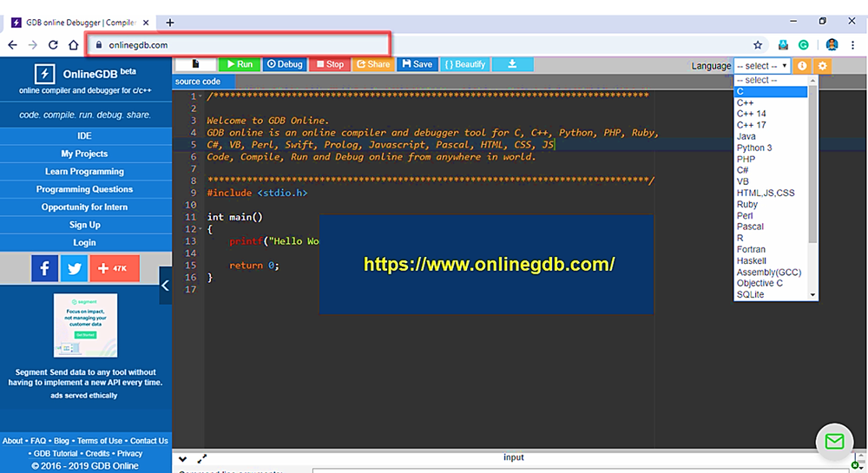Image resolution: width=868 pixels, height=473 pixels.
Task: Share via the Facebook icon
Action: [x=44, y=268]
